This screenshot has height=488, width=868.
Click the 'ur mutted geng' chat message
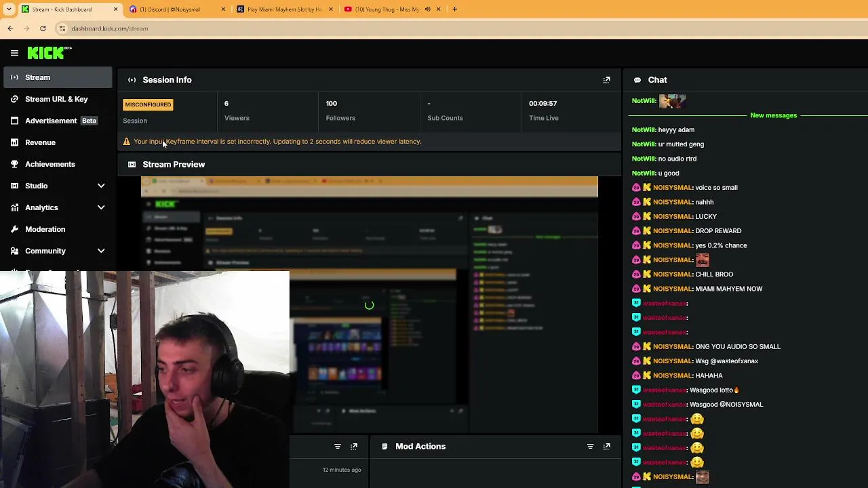click(x=681, y=144)
